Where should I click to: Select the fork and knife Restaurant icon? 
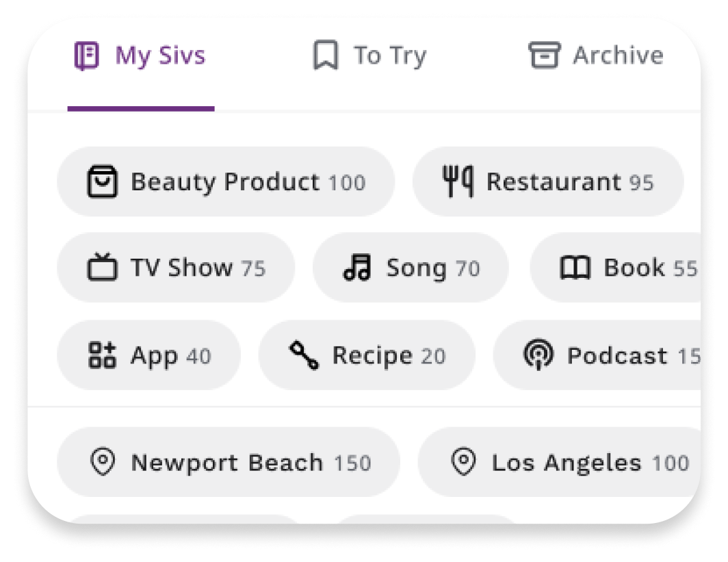pos(460,181)
